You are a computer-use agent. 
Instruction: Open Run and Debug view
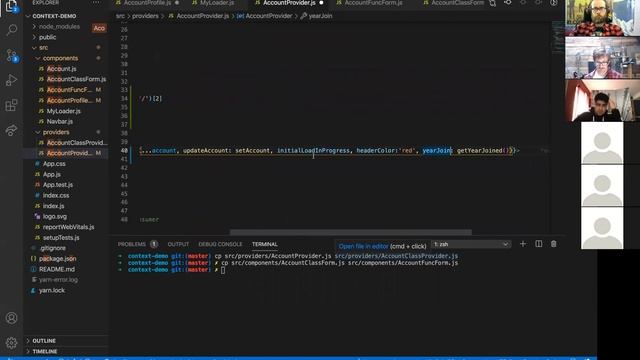(11, 80)
